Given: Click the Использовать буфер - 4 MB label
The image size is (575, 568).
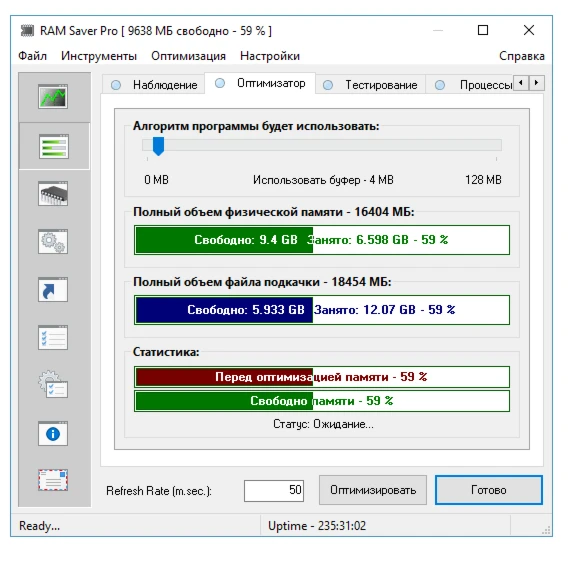Looking at the screenshot, I should tap(323, 180).
